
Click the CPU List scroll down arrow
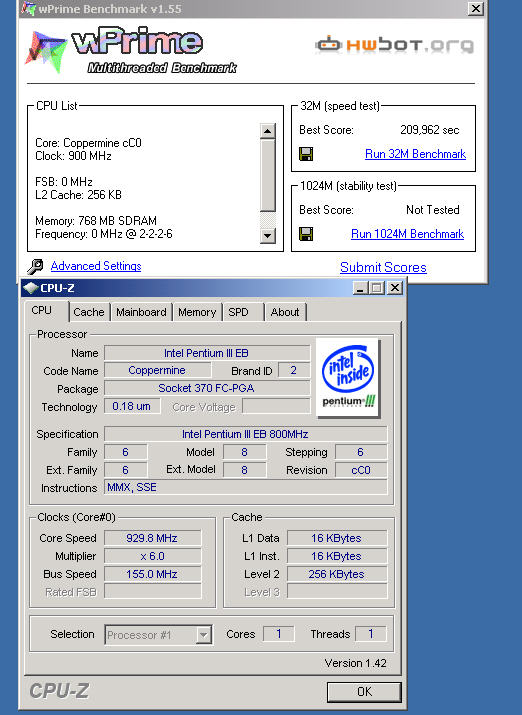click(268, 236)
